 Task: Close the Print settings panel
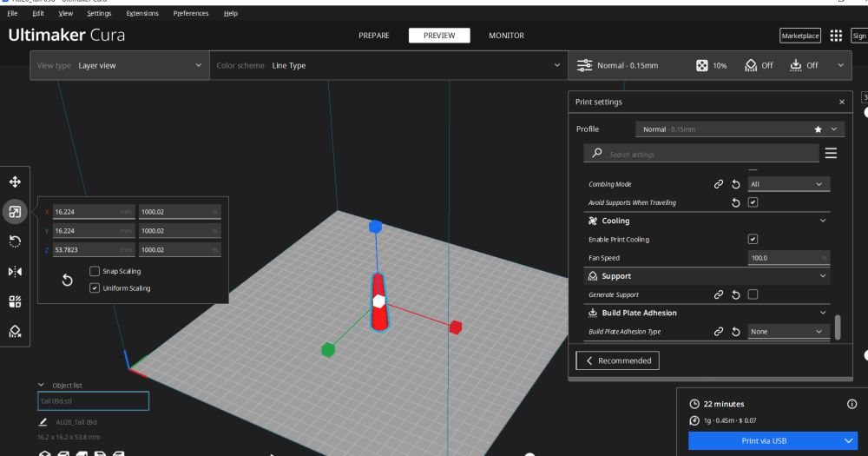click(842, 102)
